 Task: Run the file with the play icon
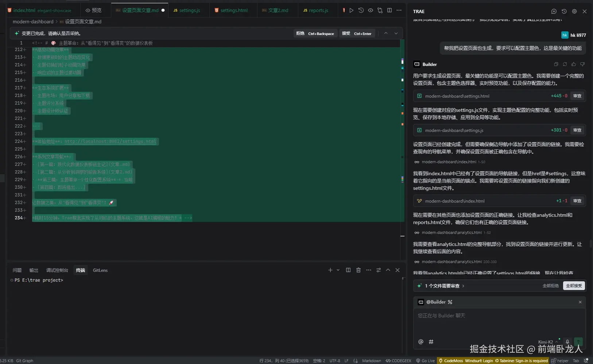(x=351, y=10)
